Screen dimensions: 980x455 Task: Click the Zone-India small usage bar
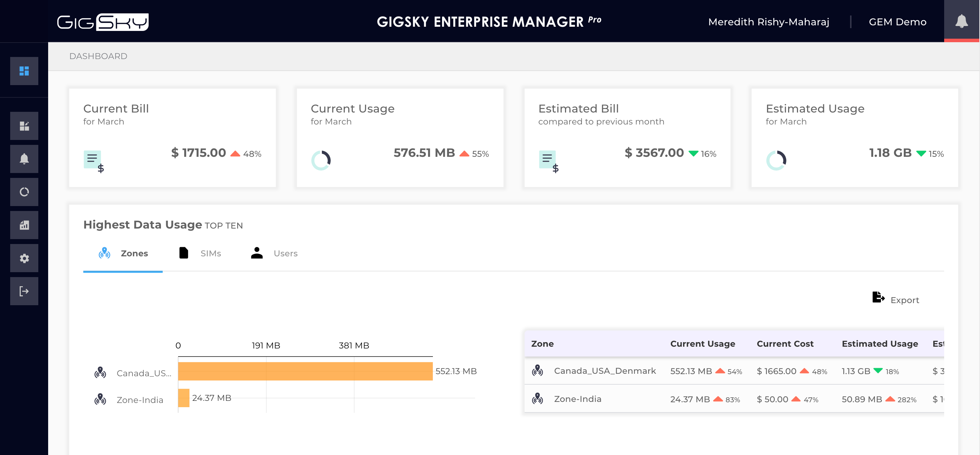tap(183, 398)
